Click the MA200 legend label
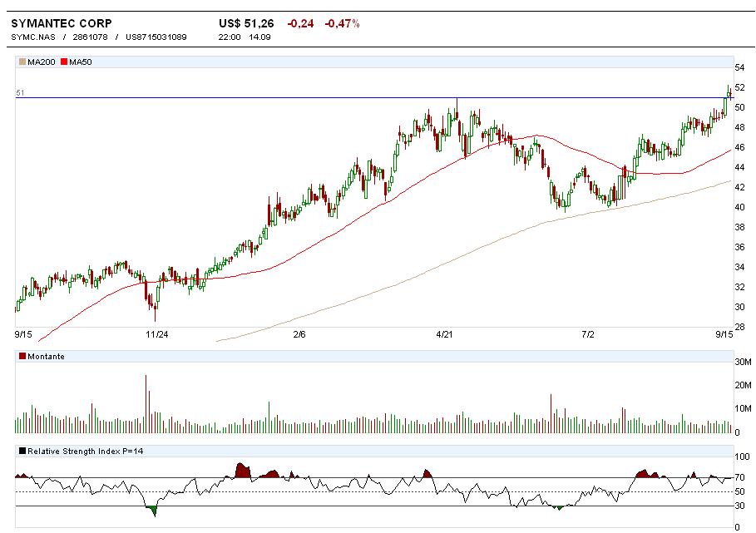The height and width of the screenshot is (533, 756). click(x=42, y=62)
